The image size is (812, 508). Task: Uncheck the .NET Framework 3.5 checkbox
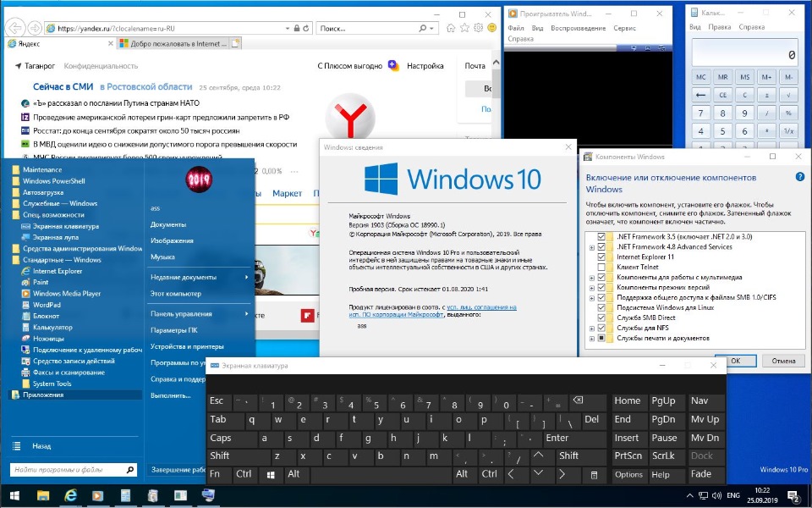coord(601,236)
